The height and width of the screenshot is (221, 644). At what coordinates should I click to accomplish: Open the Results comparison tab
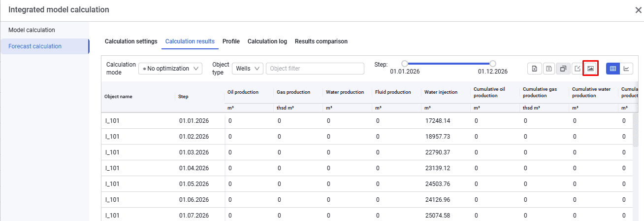point(321,41)
